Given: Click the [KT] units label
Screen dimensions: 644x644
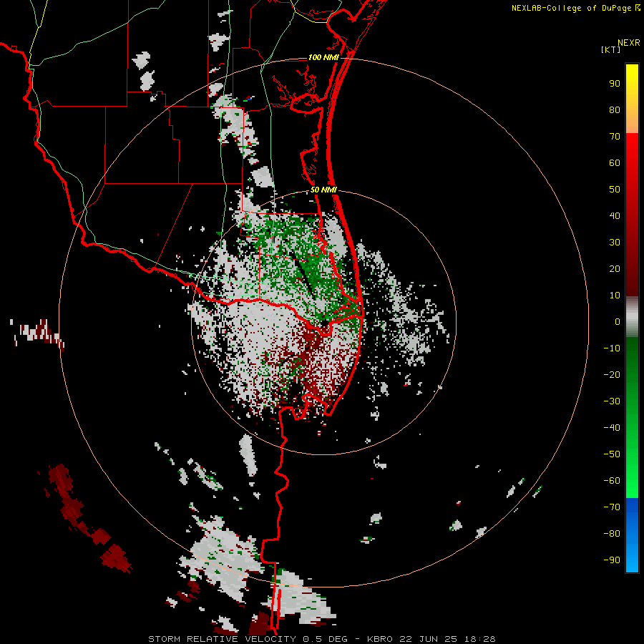Looking at the screenshot, I should coord(611,49).
